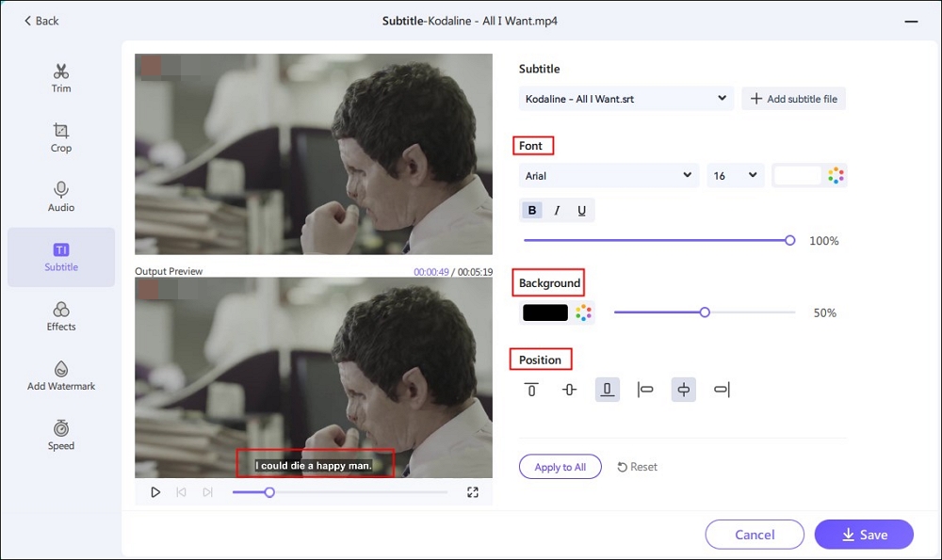Select the Subtitle tab in sidebar
The width and height of the screenshot is (942, 560).
coord(61,257)
